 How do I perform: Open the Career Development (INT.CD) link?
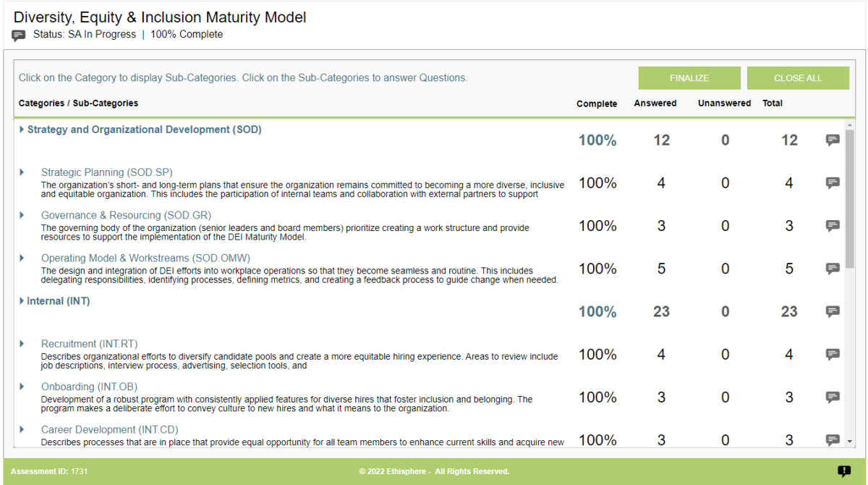110,429
